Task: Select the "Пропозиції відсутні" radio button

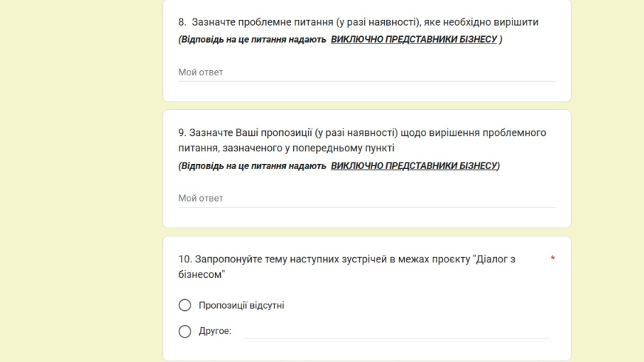Action: (x=185, y=305)
